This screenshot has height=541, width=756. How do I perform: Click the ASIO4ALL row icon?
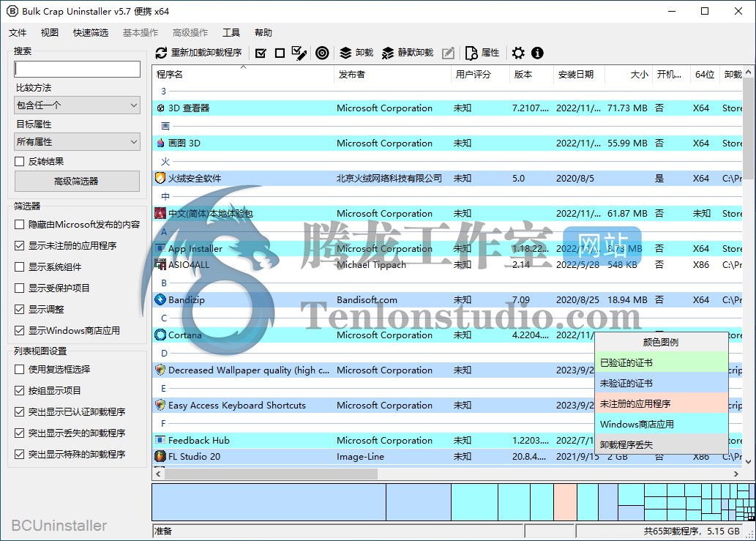coord(160,264)
